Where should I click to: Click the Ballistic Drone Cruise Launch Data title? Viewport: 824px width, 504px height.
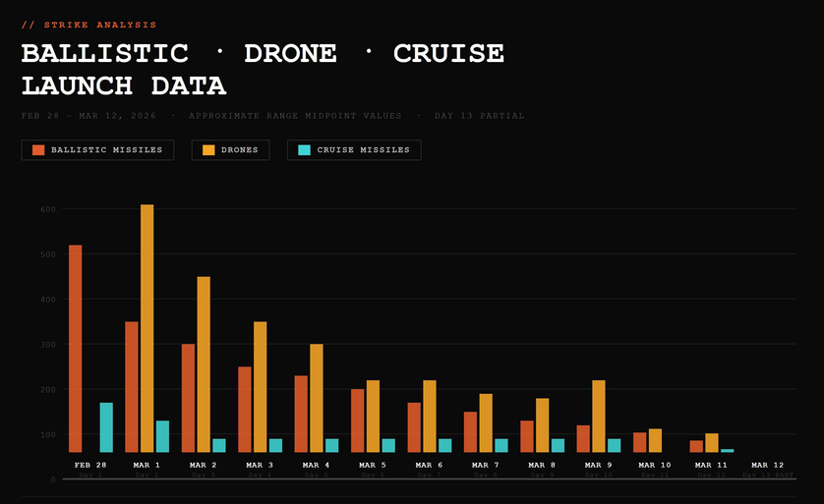[x=263, y=69]
